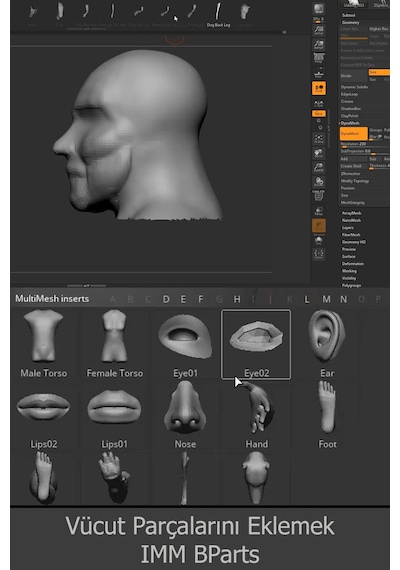Filter inserts by letter L

(307, 299)
